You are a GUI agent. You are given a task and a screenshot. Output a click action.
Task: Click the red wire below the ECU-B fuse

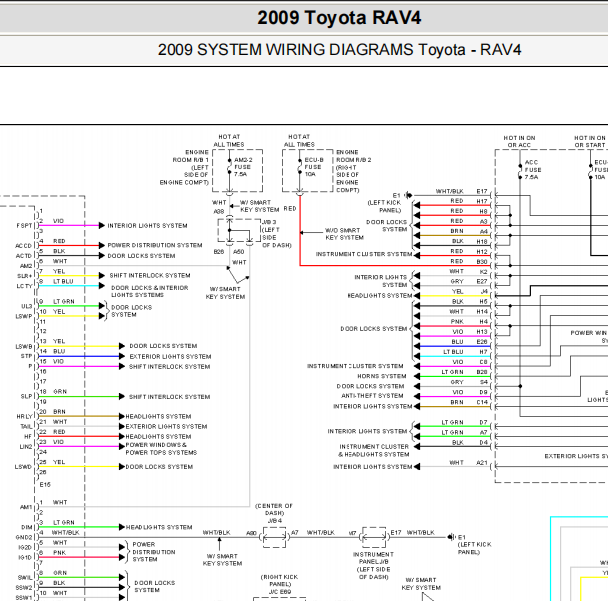300,231
